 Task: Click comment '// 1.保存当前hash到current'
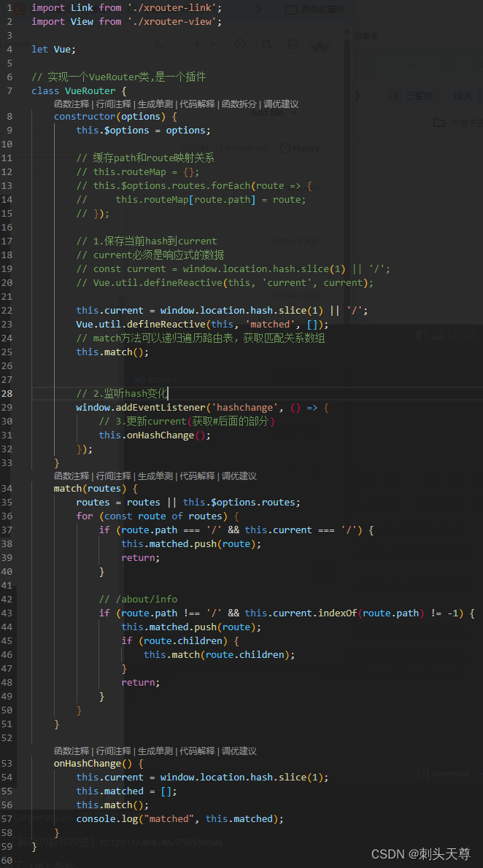(147, 241)
